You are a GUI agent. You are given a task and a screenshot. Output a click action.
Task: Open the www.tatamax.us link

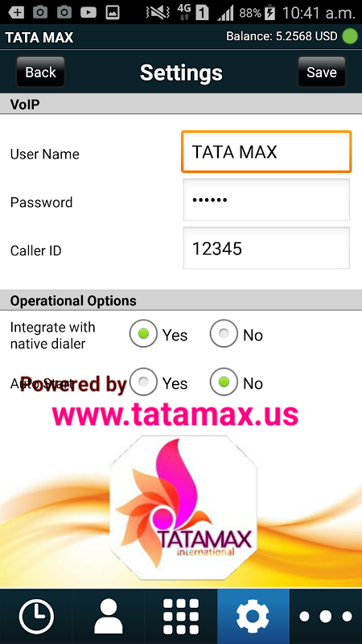[175, 414]
